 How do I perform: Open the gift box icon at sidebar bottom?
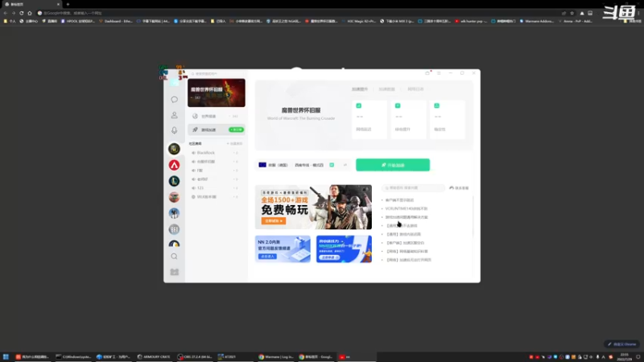pos(174,272)
